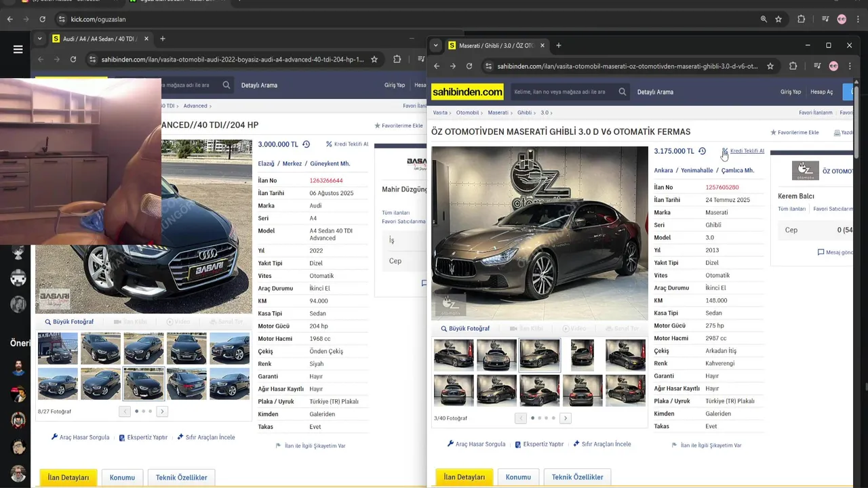This screenshot has height=488, width=868.
Task: Reload the Audi listing page
Action: tap(73, 59)
